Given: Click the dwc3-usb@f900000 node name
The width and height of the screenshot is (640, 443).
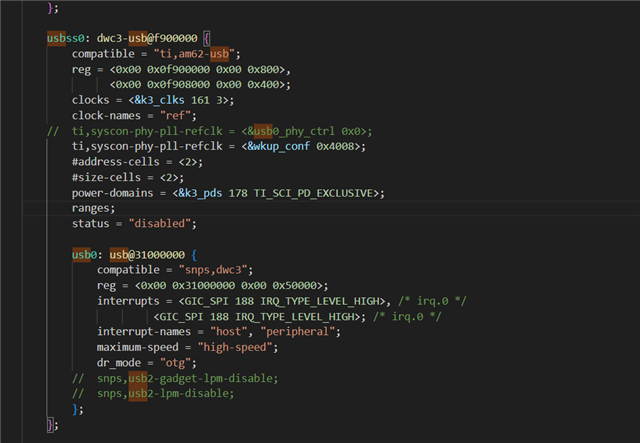Looking at the screenshot, I should [x=147, y=38].
